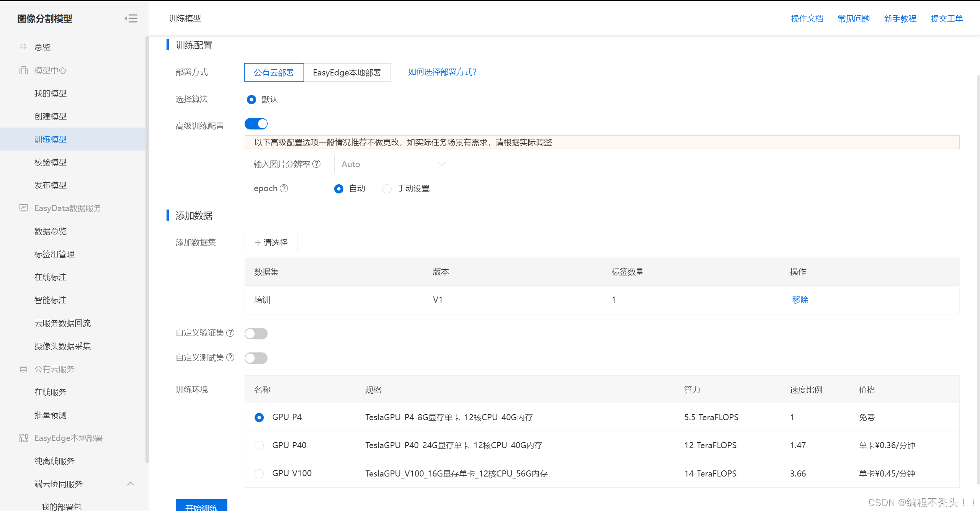
Task: Open 总览 using its grid icon
Action: click(x=23, y=46)
